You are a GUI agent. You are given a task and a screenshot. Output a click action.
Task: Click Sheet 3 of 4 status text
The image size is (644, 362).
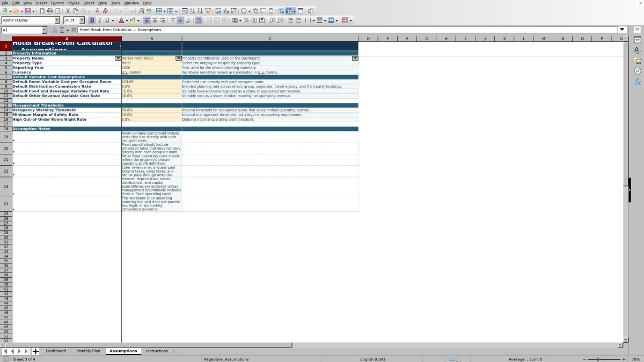(24, 359)
